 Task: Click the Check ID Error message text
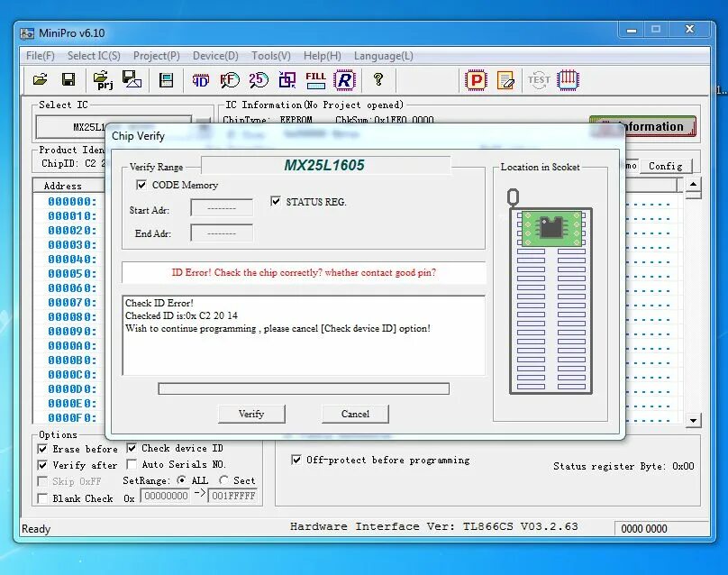(159, 303)
